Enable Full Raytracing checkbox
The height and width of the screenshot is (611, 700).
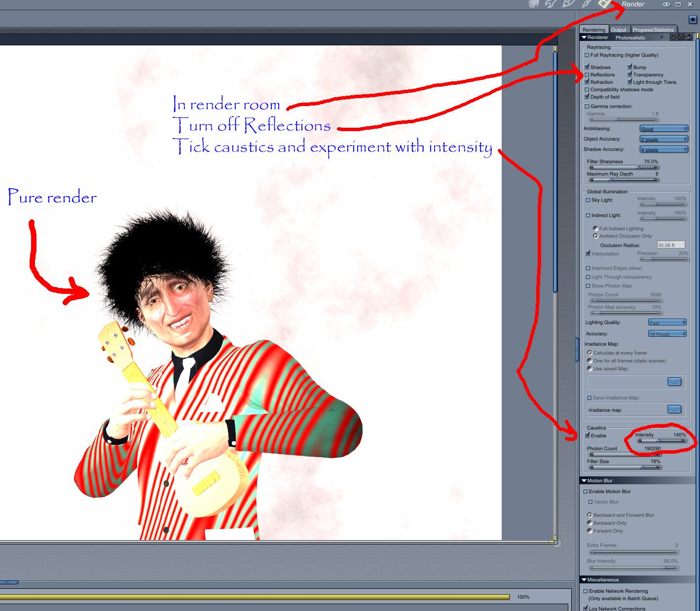point(587,55)
